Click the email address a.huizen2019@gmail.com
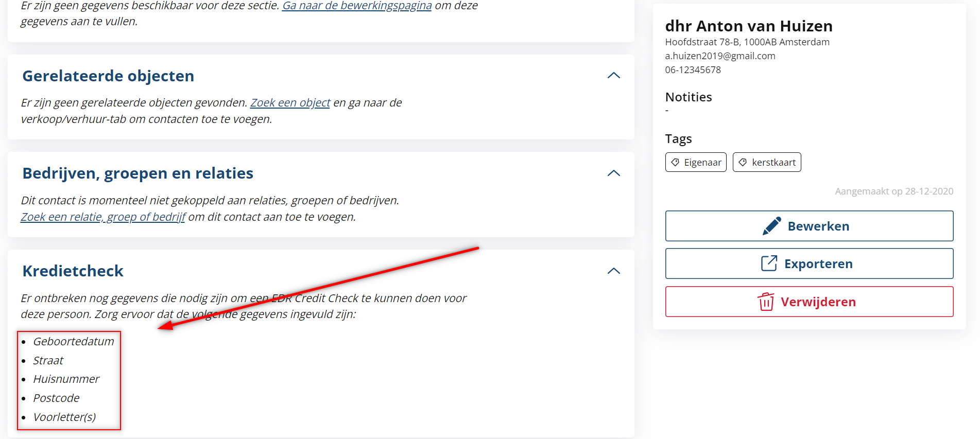980x439 pixels. pos(720,56)
